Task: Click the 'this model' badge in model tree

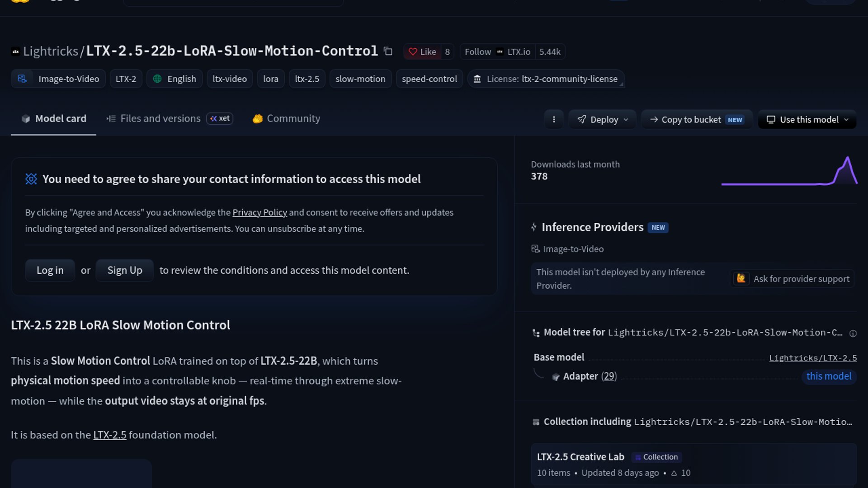Action: (x=829, y=376)
